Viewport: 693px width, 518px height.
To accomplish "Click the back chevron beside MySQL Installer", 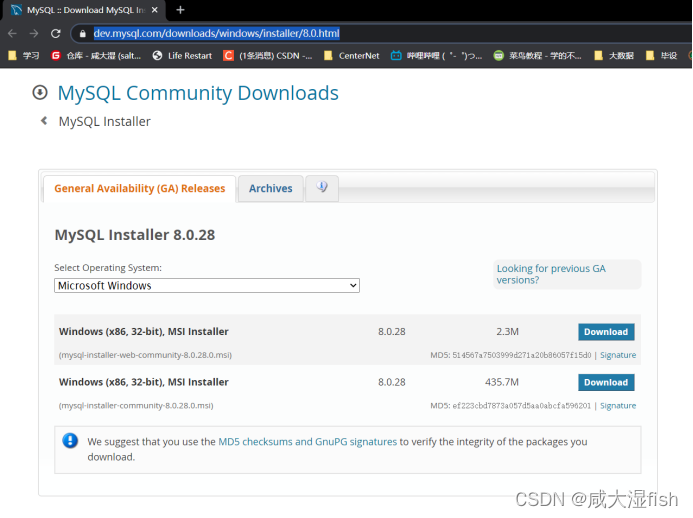I will pos(44,121).
